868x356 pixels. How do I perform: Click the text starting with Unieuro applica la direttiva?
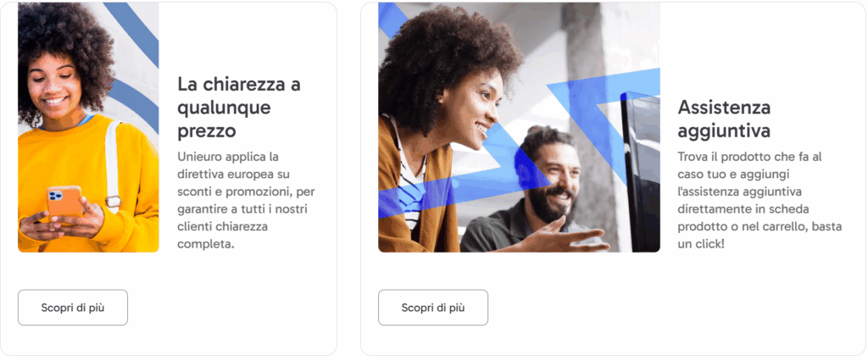pyautogui.click(x=247, y=200)
